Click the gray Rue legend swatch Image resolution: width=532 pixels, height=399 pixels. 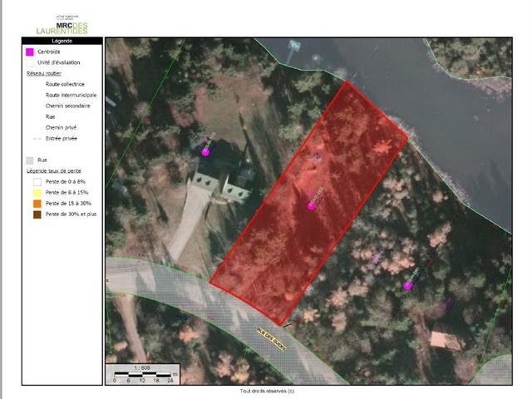pyautogui.click(x=30, y=159)
